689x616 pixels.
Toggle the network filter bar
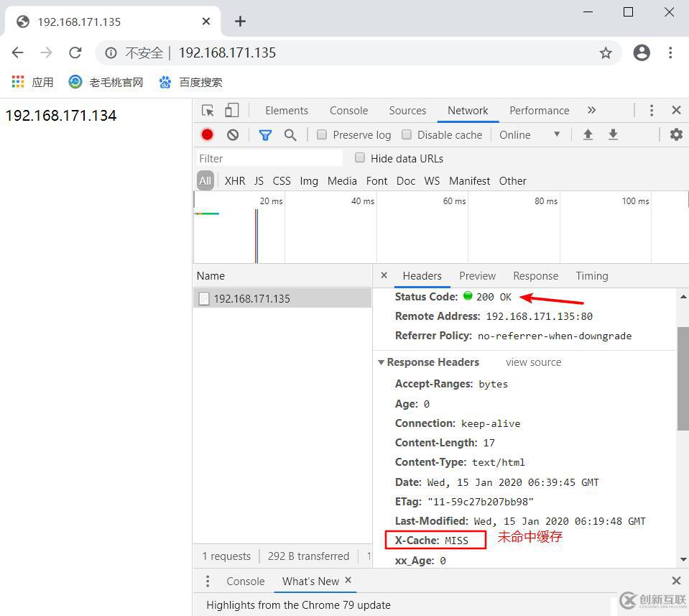click(265, 135)
